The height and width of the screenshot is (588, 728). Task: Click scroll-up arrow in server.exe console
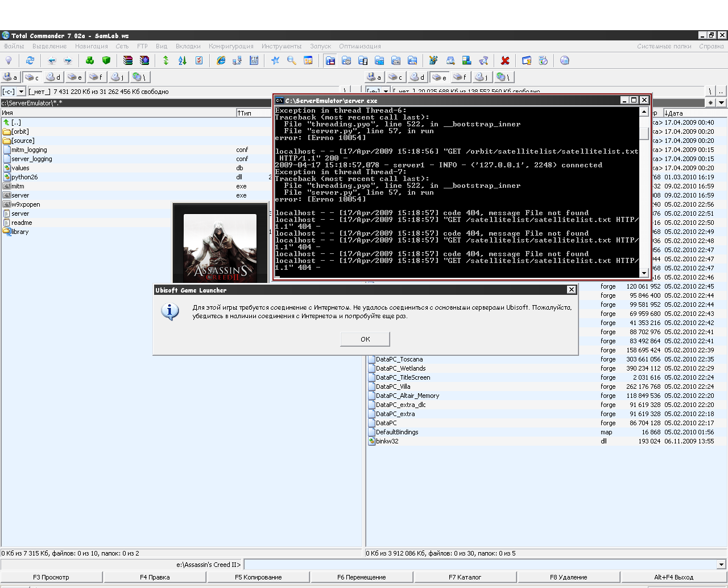(x=644, y=112)
